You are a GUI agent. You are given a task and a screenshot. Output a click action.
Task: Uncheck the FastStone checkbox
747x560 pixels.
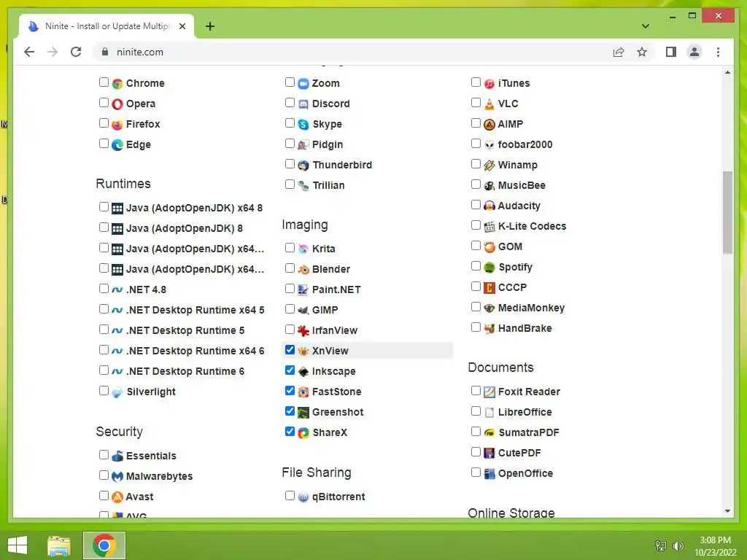click(x=290, y=391)
